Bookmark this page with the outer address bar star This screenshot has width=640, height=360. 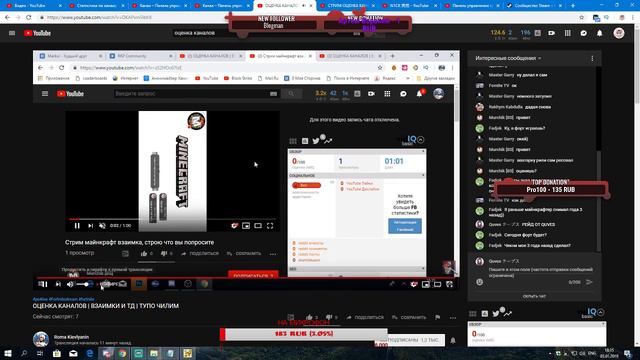581,18
